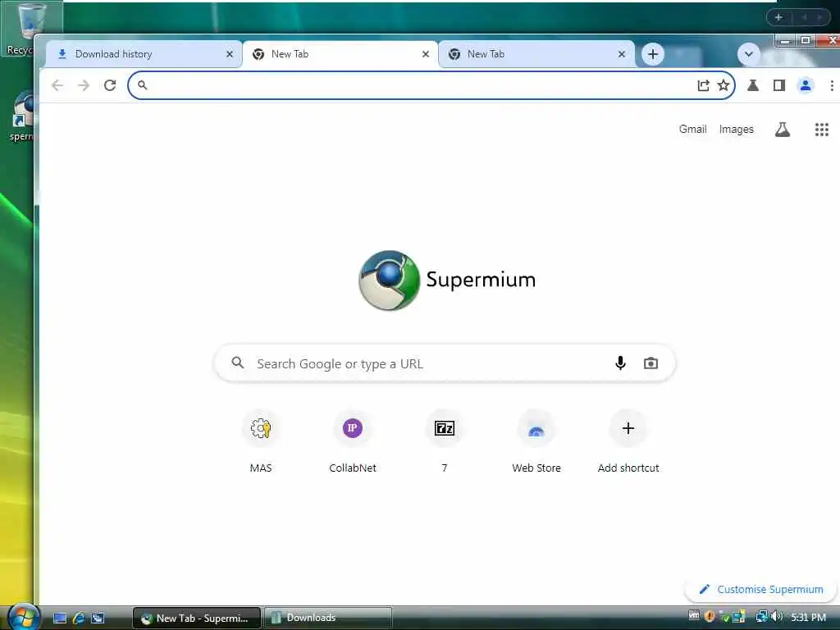840x630 pixels.
Task: Expand the tab search dropdown
Action: pyautogui.click(x=748, y=54)
